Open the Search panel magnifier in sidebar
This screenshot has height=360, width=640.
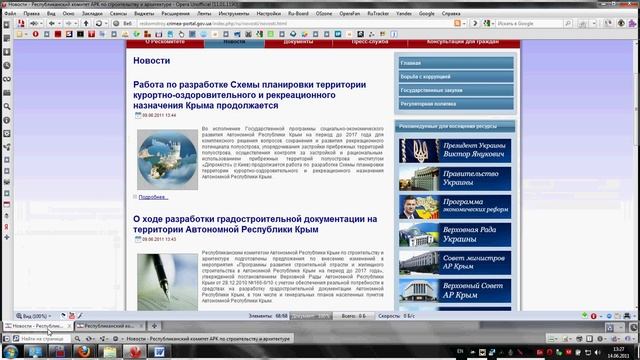tap(7, 107)
